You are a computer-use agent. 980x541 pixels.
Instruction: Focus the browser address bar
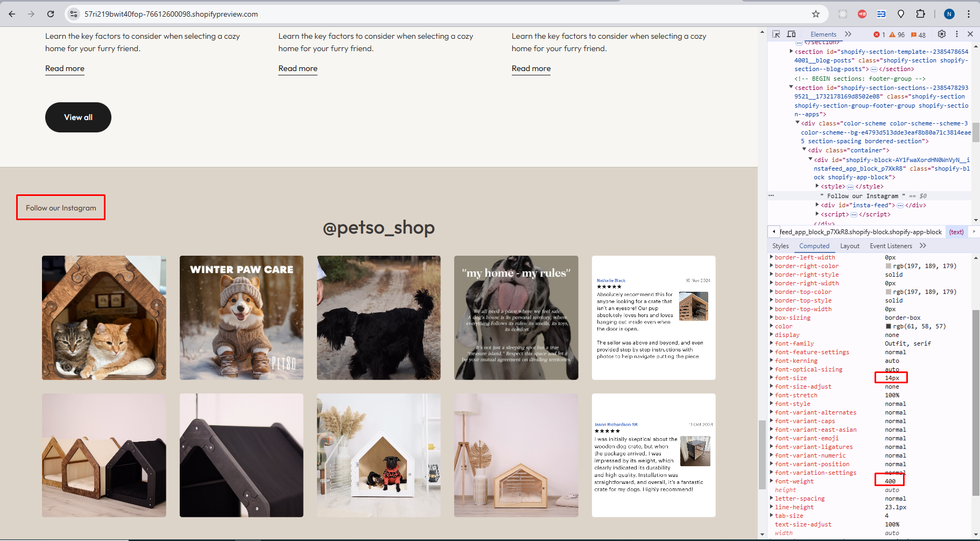pyautogui.click(x=441, y=14)
